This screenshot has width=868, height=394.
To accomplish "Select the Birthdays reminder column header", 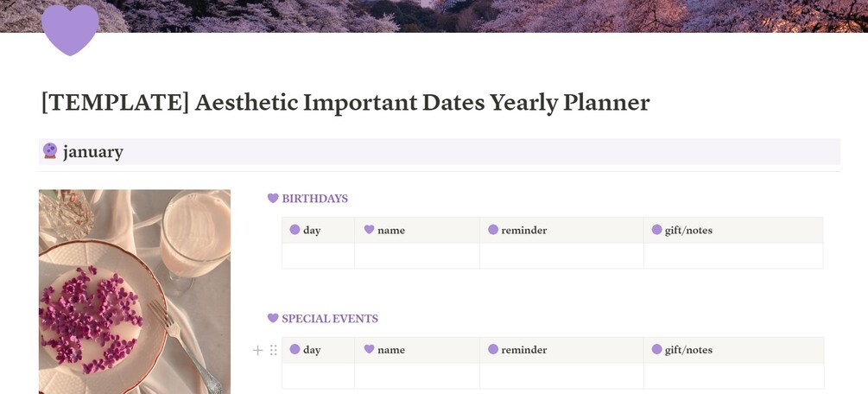I will 523,231.
